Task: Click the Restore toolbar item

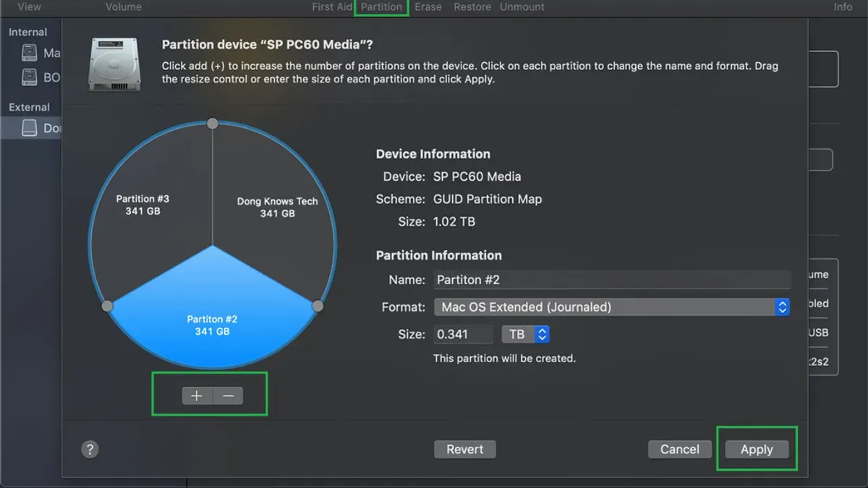Action: 472,7
